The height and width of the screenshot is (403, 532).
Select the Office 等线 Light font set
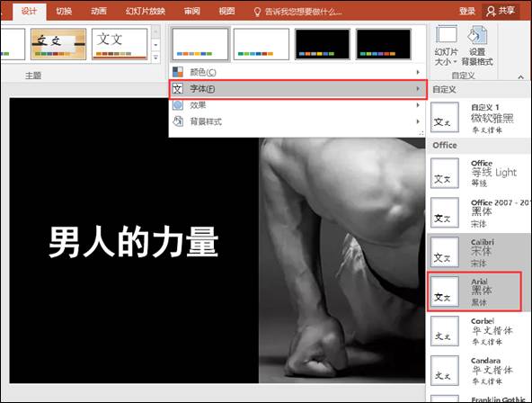pos(479,174)
